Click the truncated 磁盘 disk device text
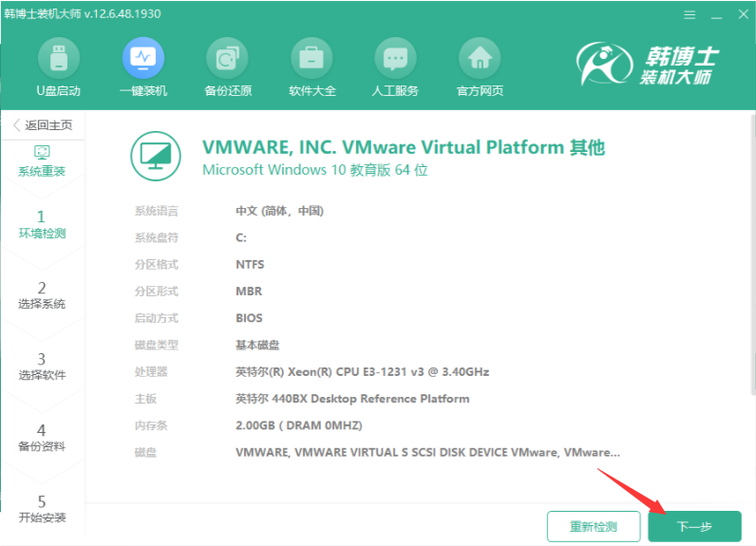The height and width of the screenshot is (546, 756). [x=427, y=452]
